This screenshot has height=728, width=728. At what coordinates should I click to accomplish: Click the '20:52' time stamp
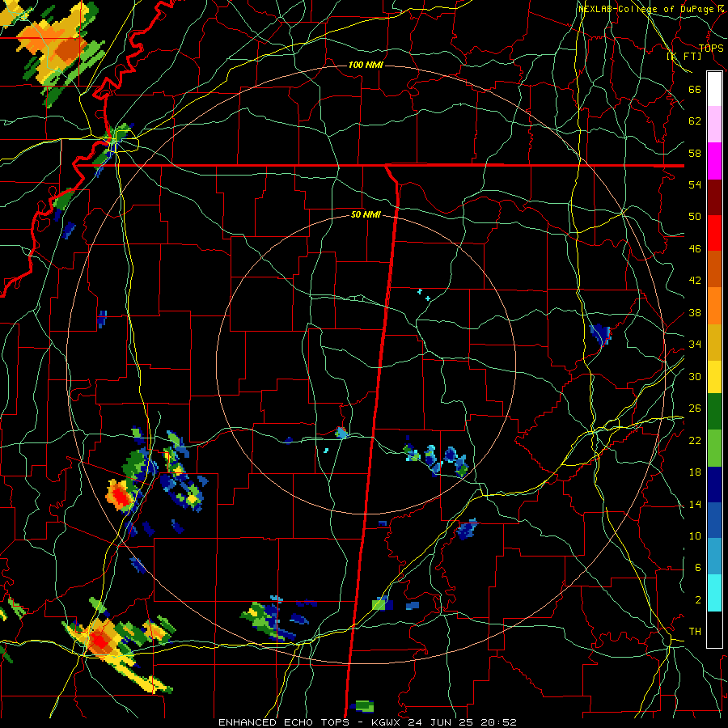pos(497,722)
